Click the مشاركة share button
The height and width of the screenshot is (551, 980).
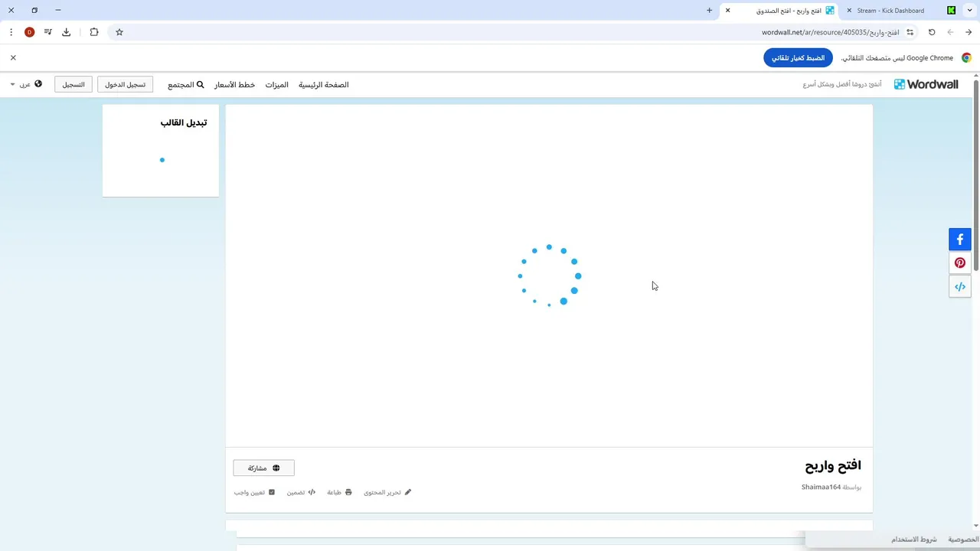263,468
